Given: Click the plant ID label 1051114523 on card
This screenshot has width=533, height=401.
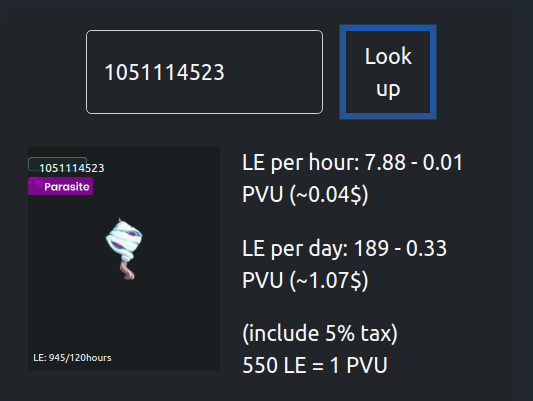Looking at the screenshot, I should [72, 168].
